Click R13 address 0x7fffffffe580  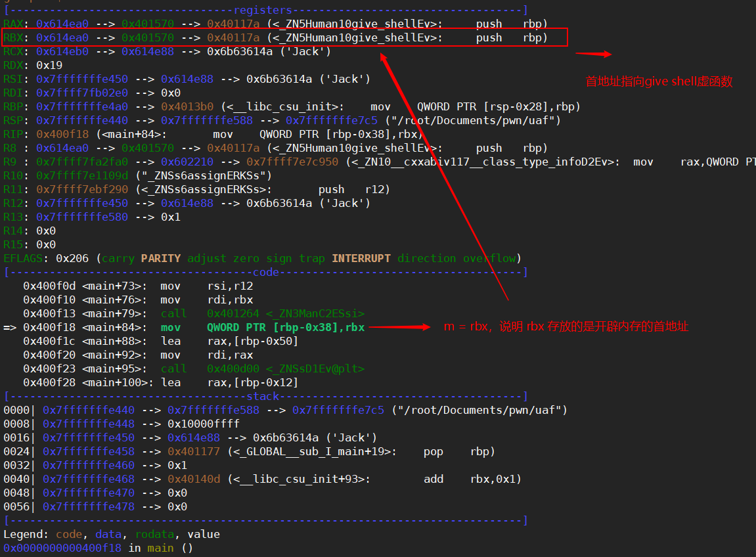[82, 217]
